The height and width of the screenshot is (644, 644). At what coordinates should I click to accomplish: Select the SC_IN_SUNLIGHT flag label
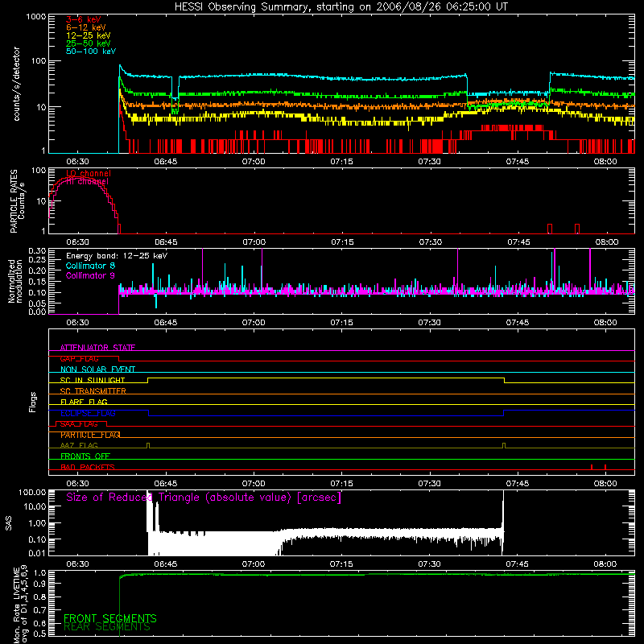(x=93, y=380)
